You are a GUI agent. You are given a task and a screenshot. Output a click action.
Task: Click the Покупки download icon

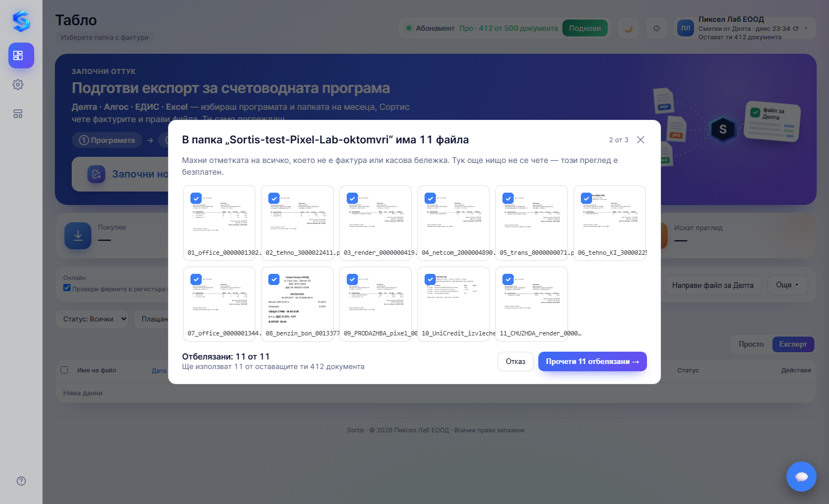(78, 236)
